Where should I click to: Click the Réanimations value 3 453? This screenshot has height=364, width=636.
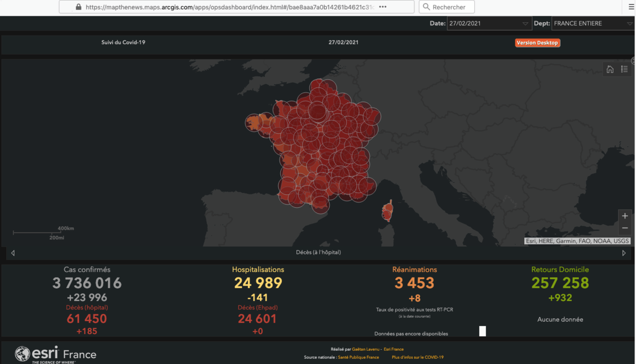click(414, 283)
